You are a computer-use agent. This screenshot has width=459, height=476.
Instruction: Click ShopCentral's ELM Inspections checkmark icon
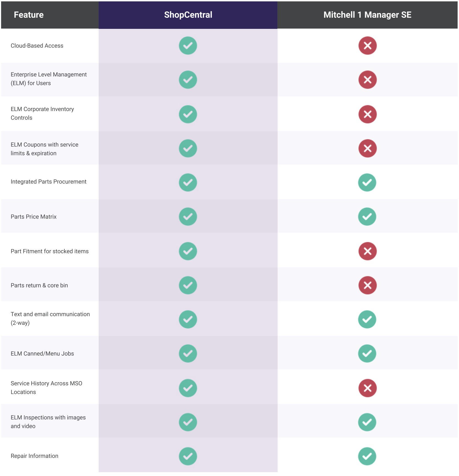tap(188, 422)
